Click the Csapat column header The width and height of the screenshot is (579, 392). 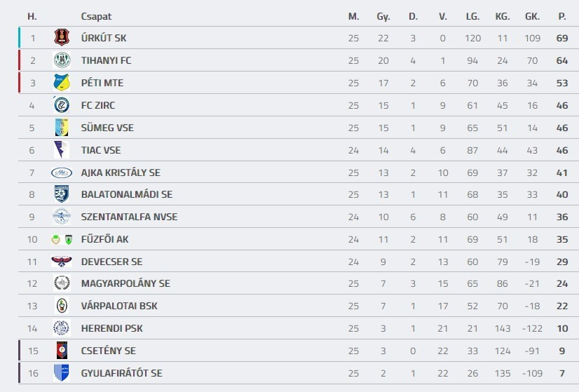click(96, 16)
